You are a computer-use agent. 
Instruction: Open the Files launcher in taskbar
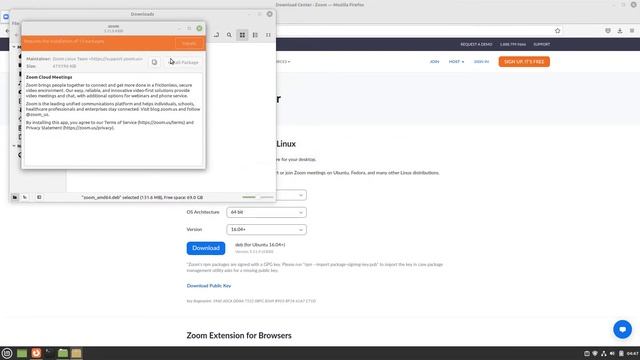[x=62, y=353]
